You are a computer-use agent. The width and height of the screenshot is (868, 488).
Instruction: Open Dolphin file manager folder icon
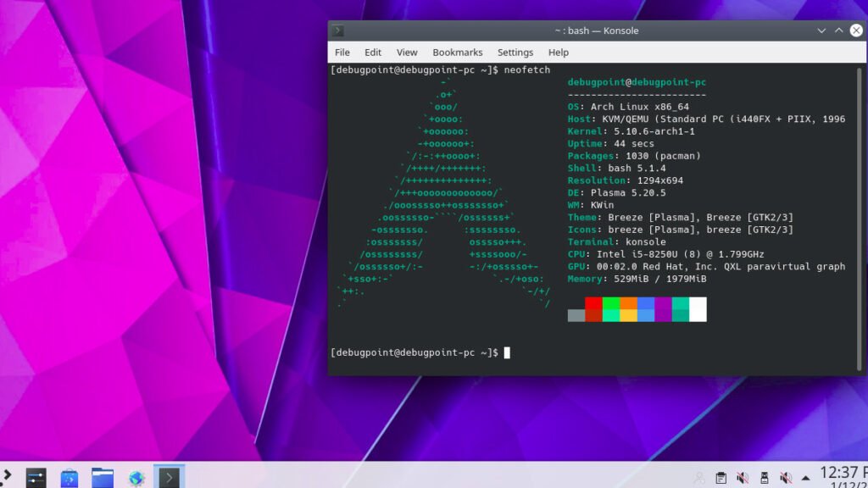coord(103,478)
